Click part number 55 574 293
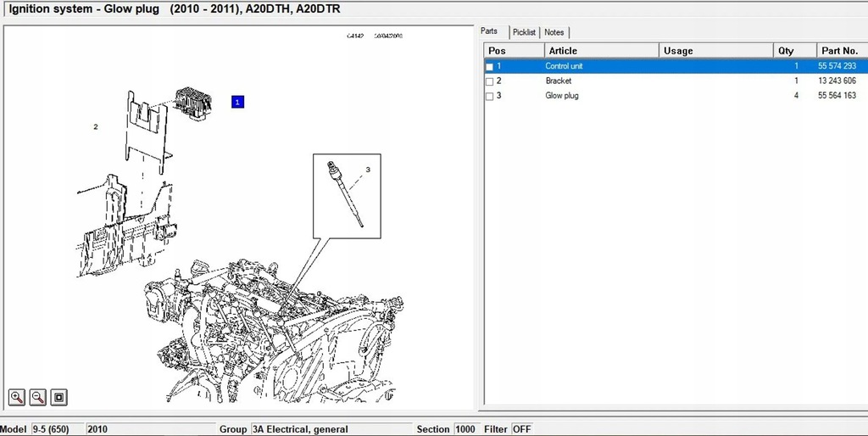Screen dimensions: 868x436 (837, 66)
